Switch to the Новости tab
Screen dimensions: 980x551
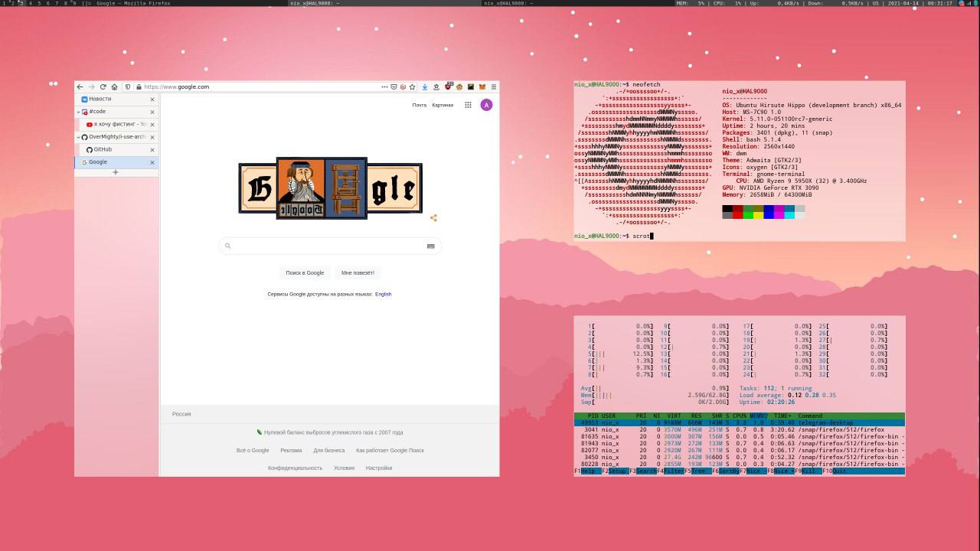pyautogui.click(x=116, y=99)
